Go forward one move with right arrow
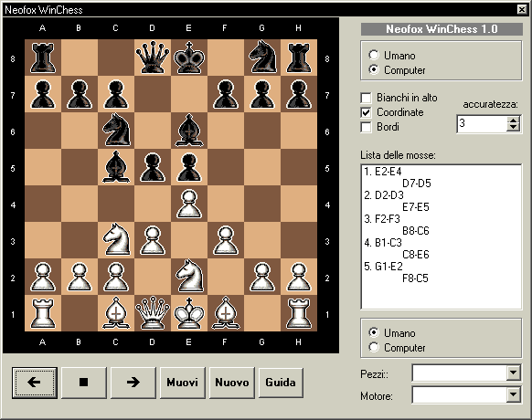 (x=133, y=383)
